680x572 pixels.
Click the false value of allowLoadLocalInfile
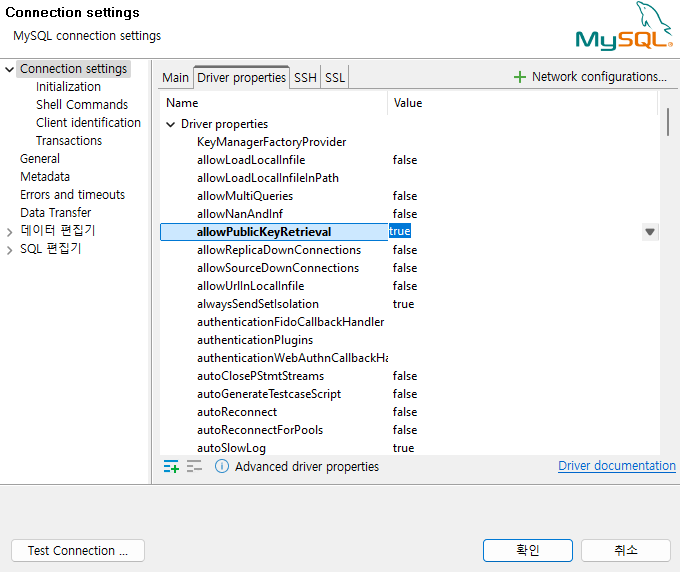(x=405, y=160)
